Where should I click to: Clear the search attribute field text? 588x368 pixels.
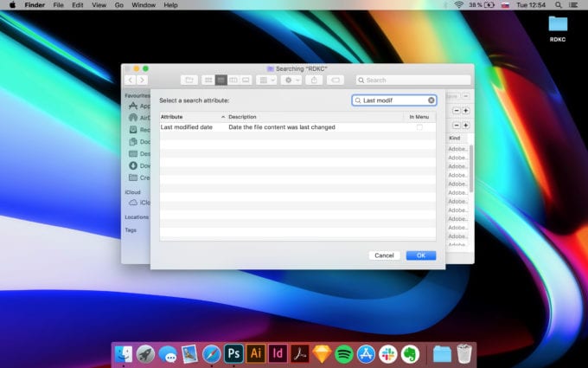coord(431,100)
